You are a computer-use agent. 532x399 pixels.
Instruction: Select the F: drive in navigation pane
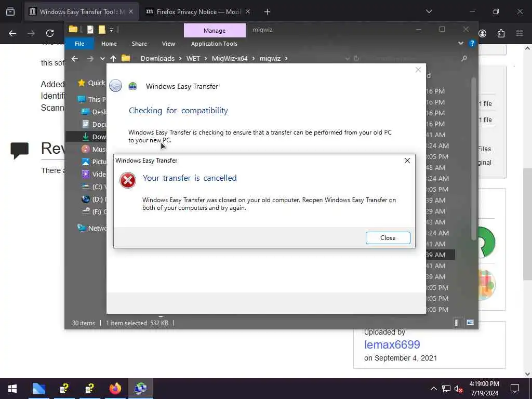[94, 212]
